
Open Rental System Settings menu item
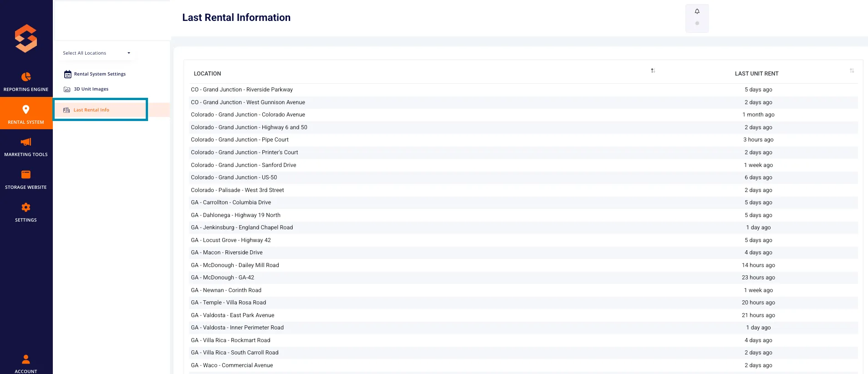pyautogui.click(x=100, y=74)
